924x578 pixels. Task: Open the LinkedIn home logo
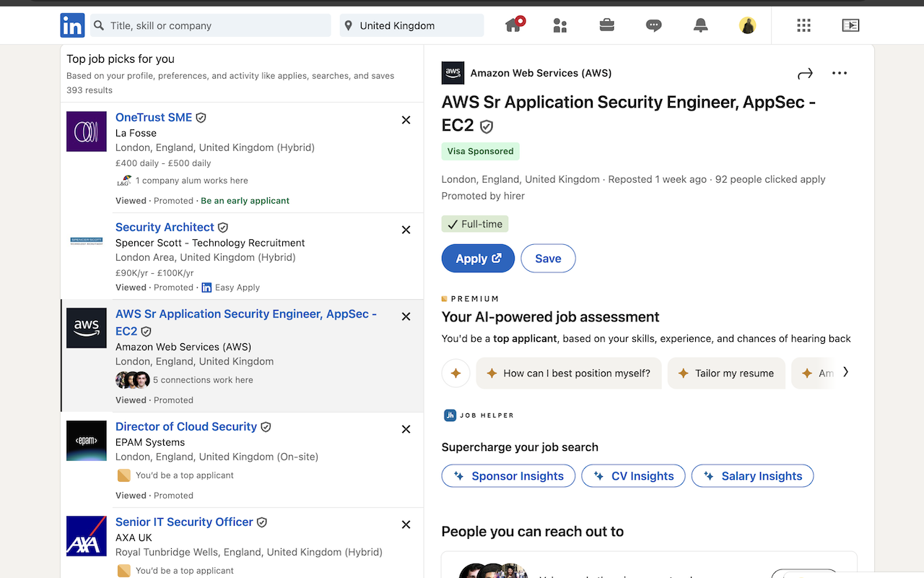pos(72,25)
